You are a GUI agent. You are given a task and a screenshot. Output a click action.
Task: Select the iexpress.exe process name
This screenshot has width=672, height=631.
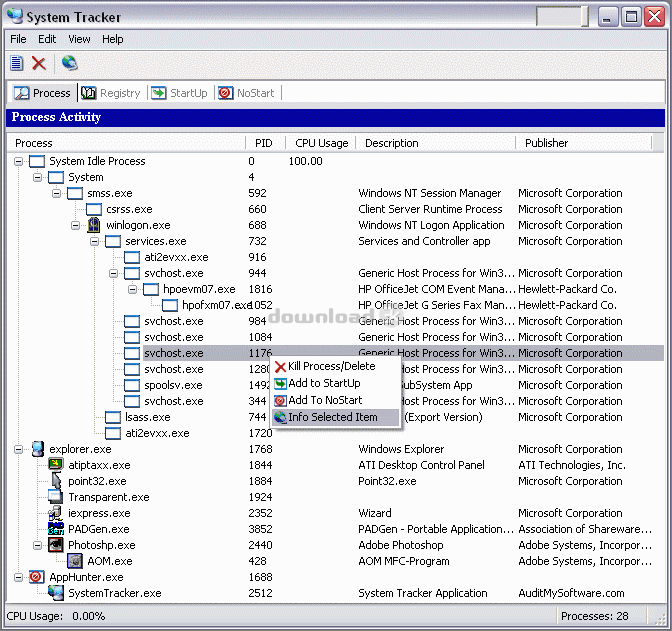(x=99, y=513)
